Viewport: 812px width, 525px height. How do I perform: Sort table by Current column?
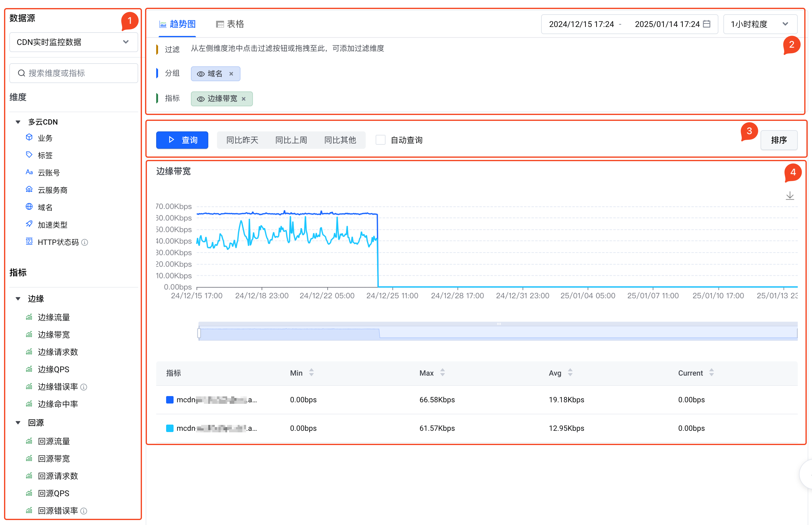pyautogui.click(x=712, y=373)
